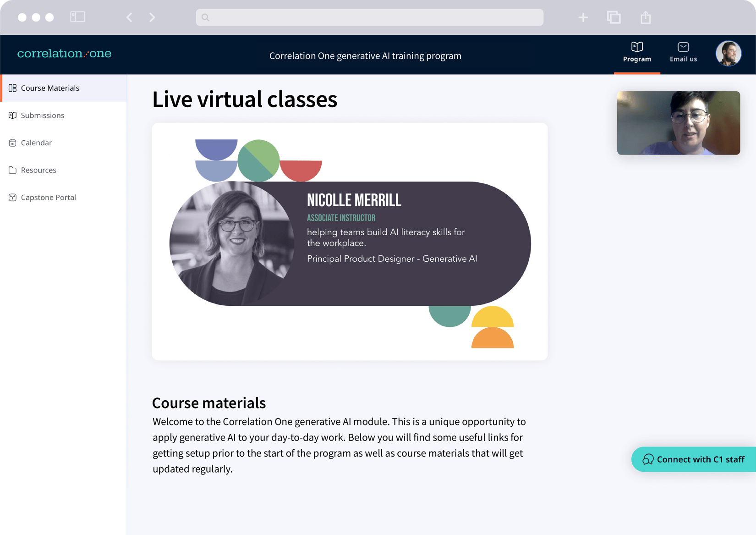This screenshot has height=535, width=756.
Task: Click the live video feed thumbnail
Action: tap(678, 123)
